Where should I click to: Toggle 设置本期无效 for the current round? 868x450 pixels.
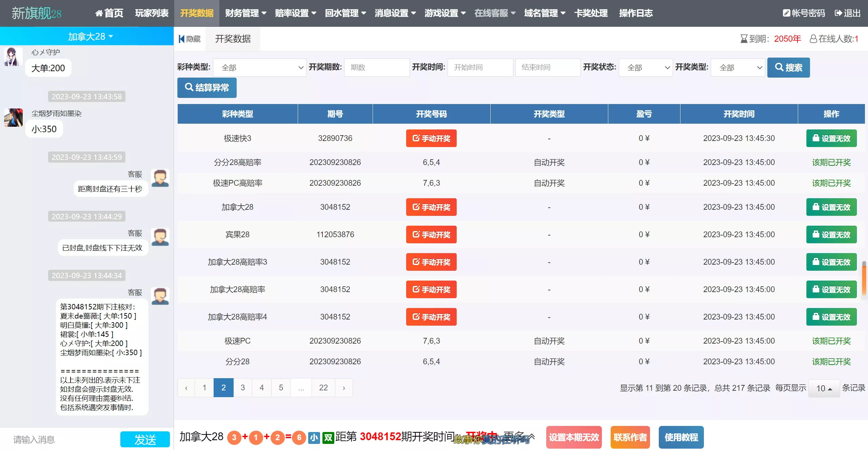(x=573, y=437)
